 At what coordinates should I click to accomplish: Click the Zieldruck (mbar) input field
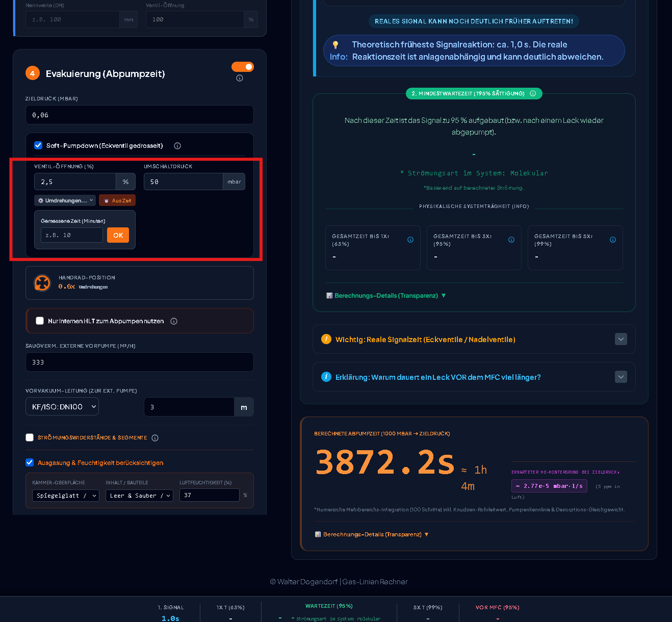pos(140,115)
